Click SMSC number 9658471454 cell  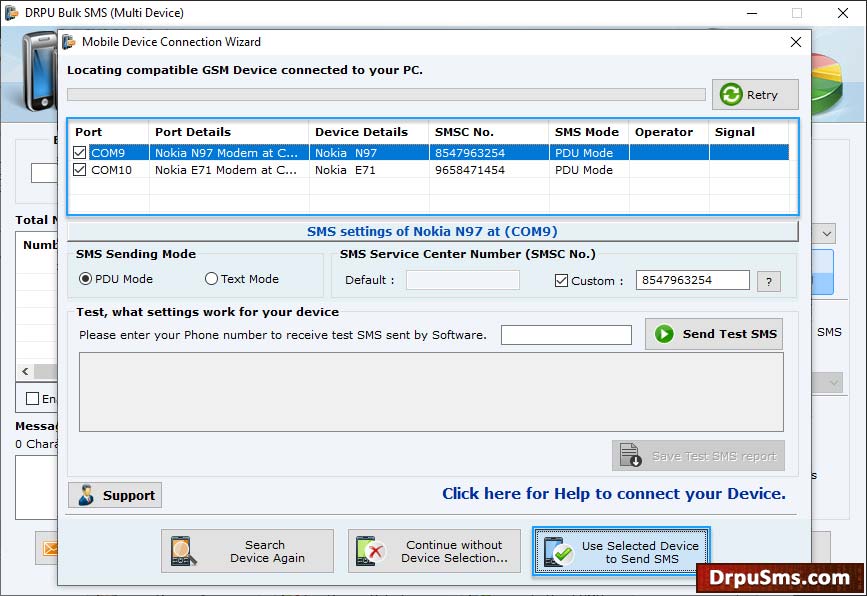click(x=489, y=170)
